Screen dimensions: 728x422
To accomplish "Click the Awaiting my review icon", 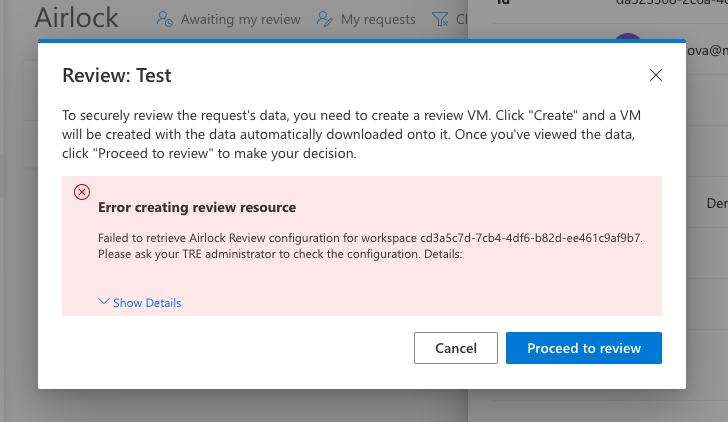I will click(x=166, y=19).
